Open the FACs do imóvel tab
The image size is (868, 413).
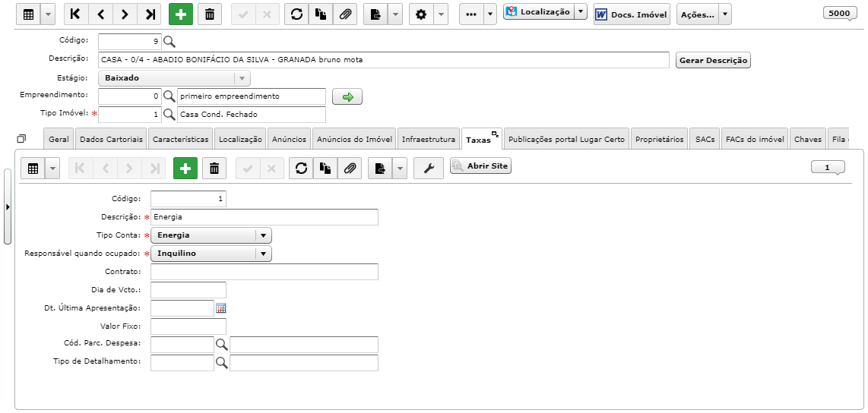(755, 140)
